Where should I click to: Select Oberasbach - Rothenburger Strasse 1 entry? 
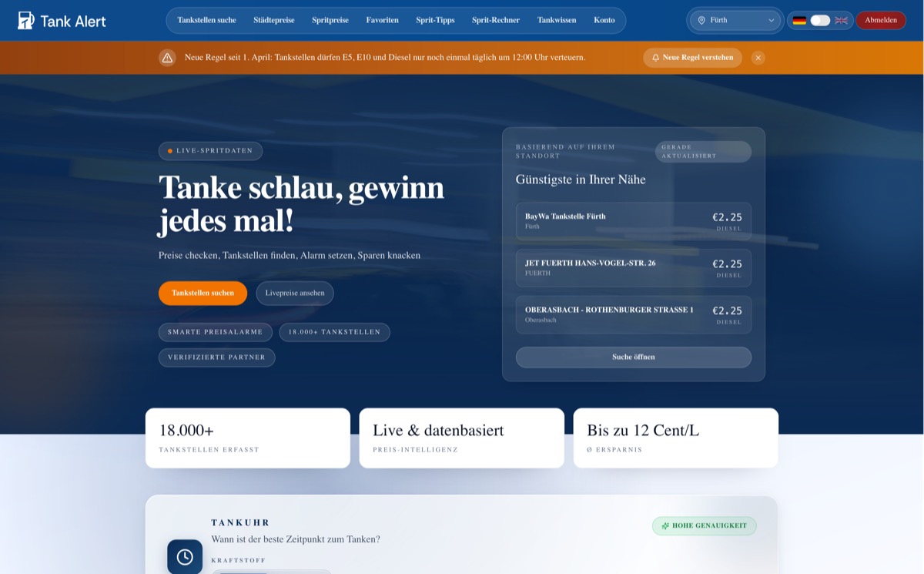pyautogui.click(x=634, y=314)
